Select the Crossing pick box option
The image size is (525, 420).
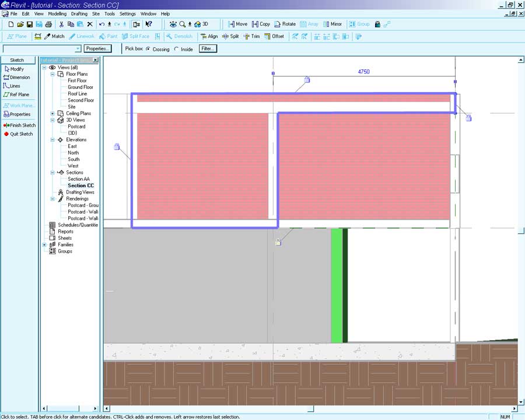(148, 50)
